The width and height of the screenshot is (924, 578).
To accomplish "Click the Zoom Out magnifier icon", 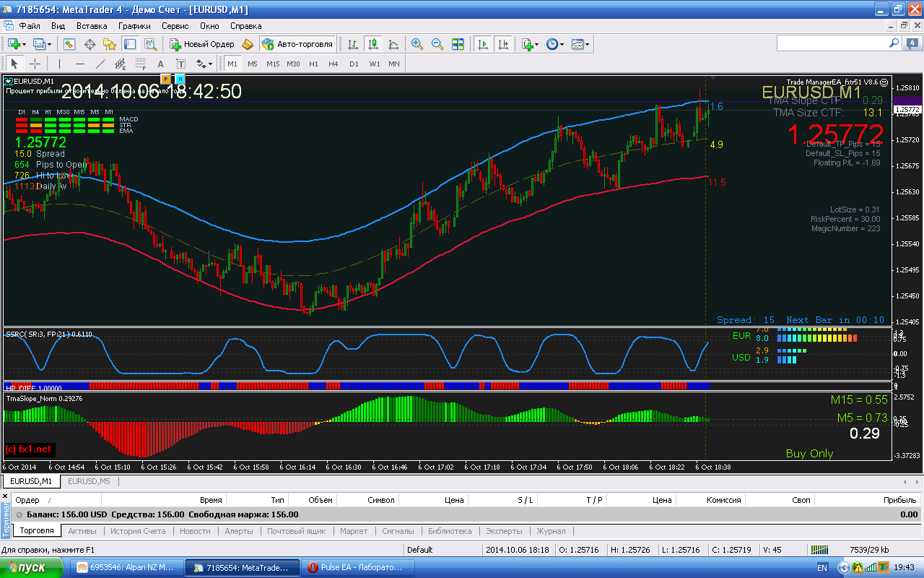I will pyautogui.click(x=437, y=44).
